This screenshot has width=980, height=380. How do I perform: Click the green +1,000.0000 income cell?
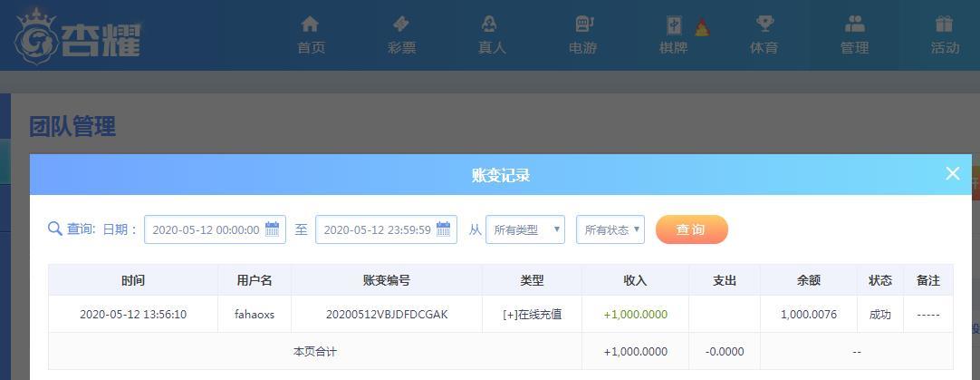(x=636, y=315)
